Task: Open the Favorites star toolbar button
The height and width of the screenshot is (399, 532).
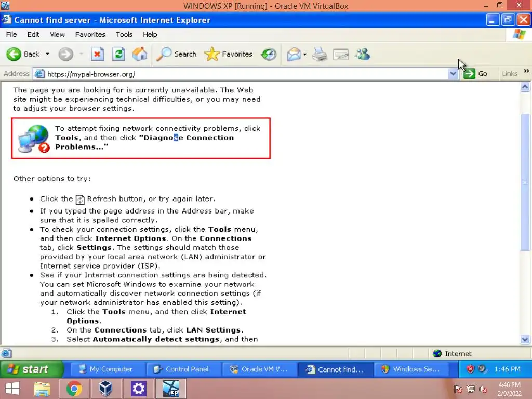Action: pyautogui.click(x=229, y=54)
